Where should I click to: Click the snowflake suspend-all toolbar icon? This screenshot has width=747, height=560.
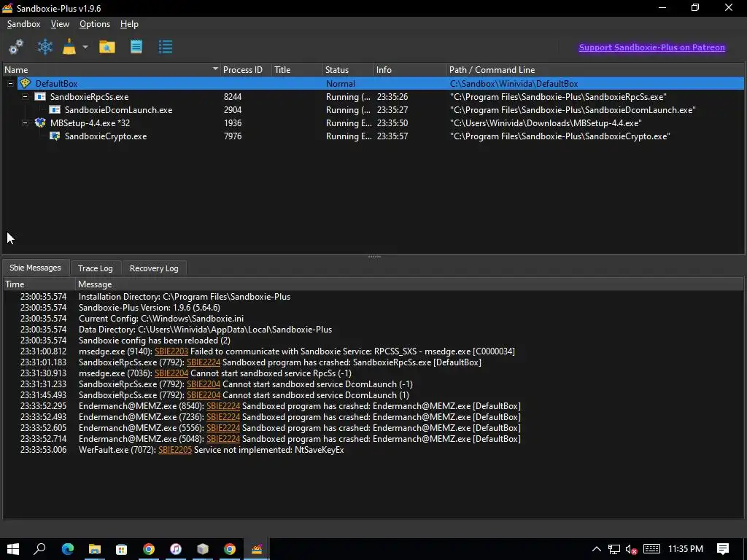pyautogui.click(x=44, y=47)
